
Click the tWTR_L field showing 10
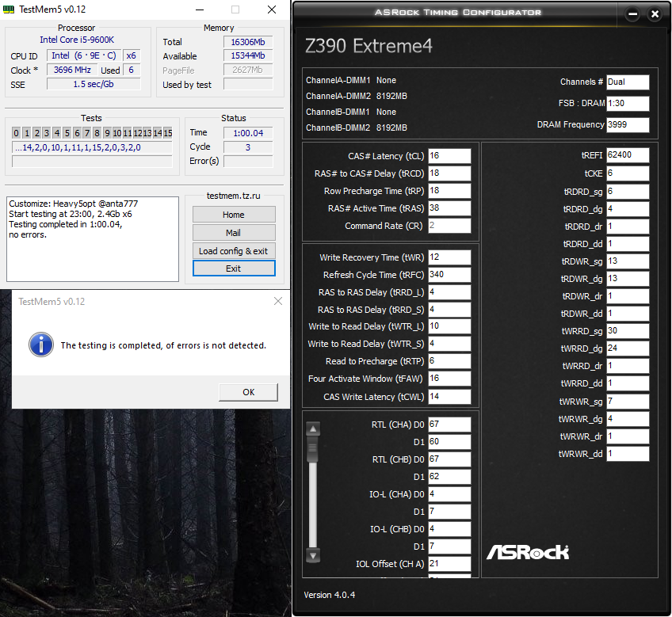pos(449,326)
